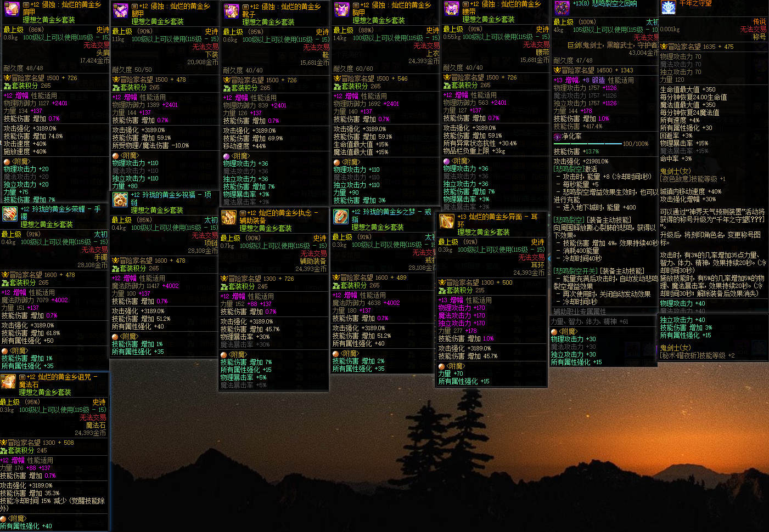The image size is (769, 532).
Task: Select the 耳环 earring item icon
Action: pyautogui.click(x=447, y=221)
